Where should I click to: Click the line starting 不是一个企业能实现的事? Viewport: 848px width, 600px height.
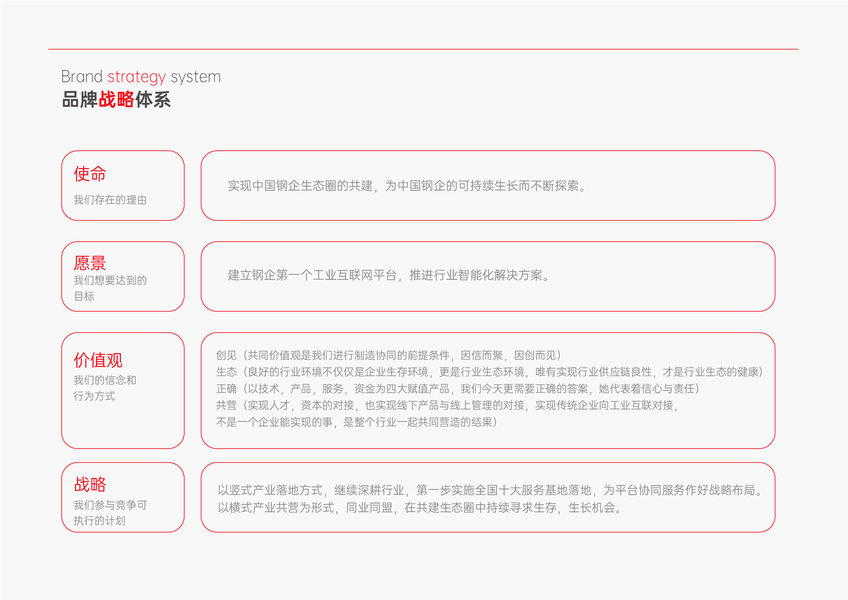pos(356,423)
